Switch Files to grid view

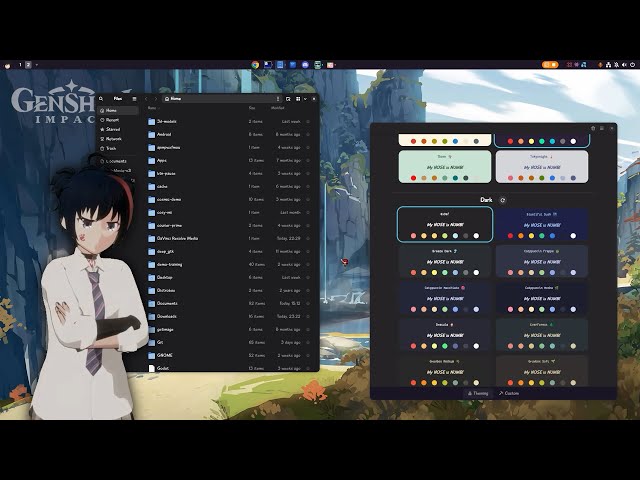[298, 99]
